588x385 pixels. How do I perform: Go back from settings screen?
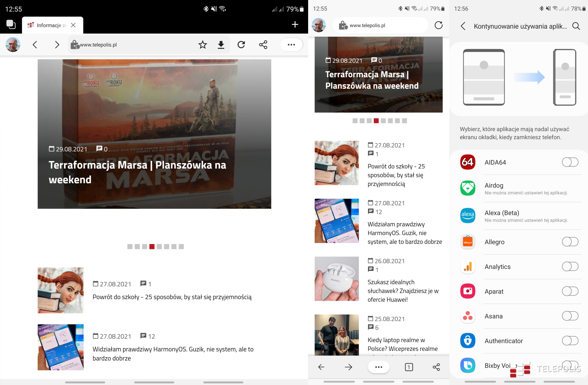tap(463, 26)
